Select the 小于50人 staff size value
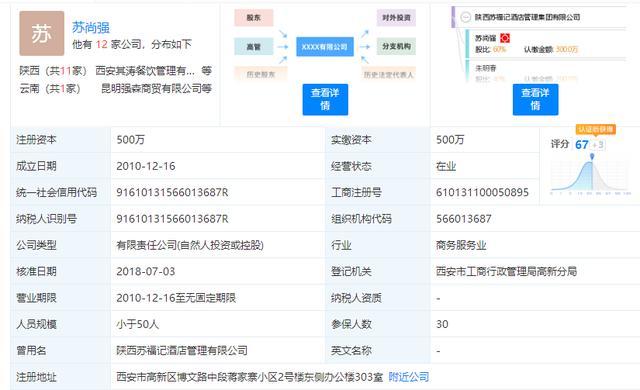The width and height of the screenshot is (640, 390). [138, 324]
